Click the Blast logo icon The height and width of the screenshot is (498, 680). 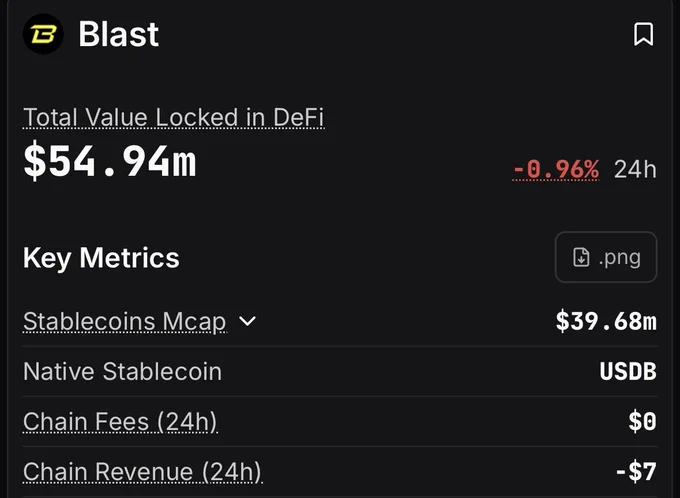43,34
